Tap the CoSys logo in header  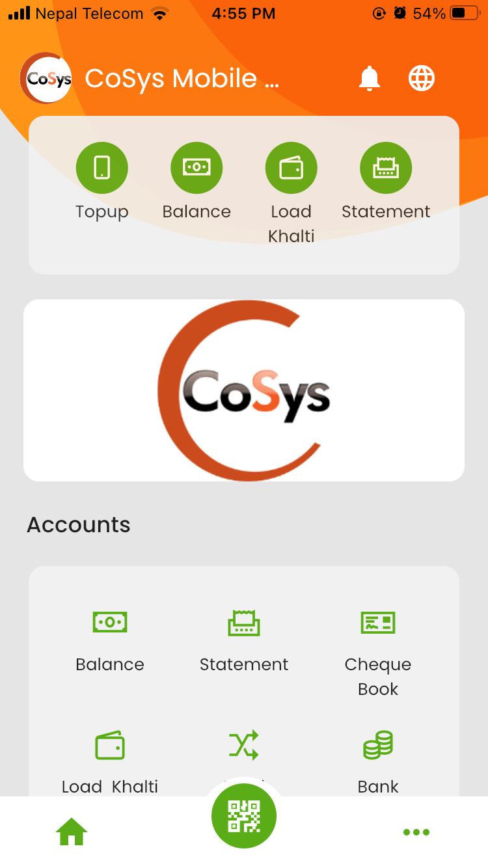pyautogui.click(x=46, y=78)
